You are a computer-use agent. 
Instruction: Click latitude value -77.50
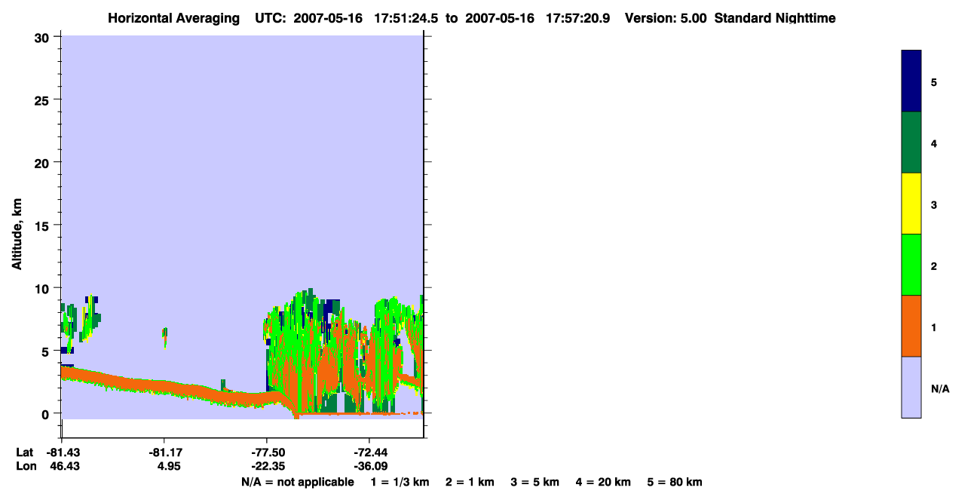click(x=268, y=452)
